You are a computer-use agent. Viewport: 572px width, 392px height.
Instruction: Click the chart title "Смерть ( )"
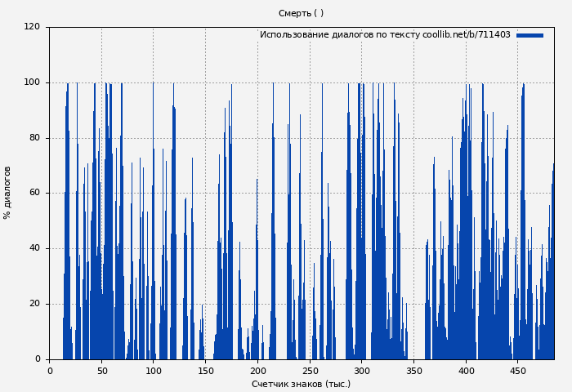(301, 13)
